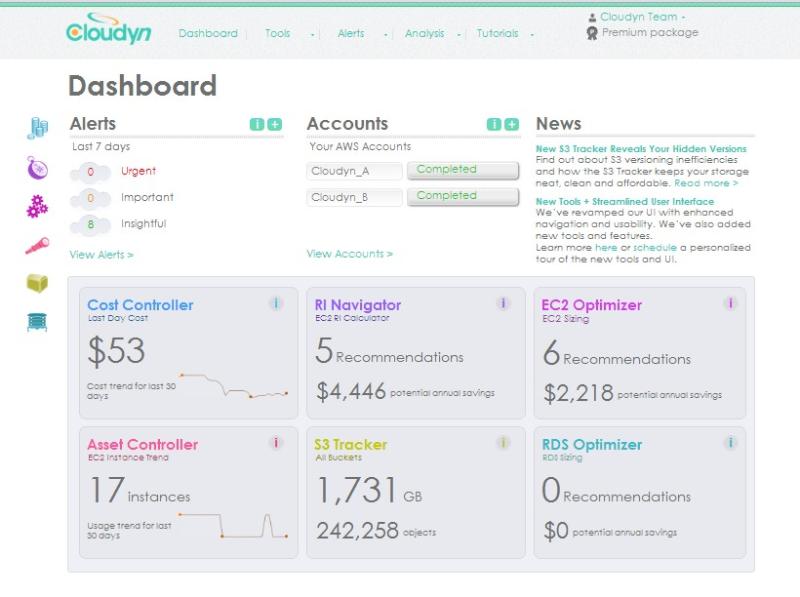Open the RDS Optimizer card title
Viewport: 800px width, 597px height.
pyautogui.click(x=592, y=444)
